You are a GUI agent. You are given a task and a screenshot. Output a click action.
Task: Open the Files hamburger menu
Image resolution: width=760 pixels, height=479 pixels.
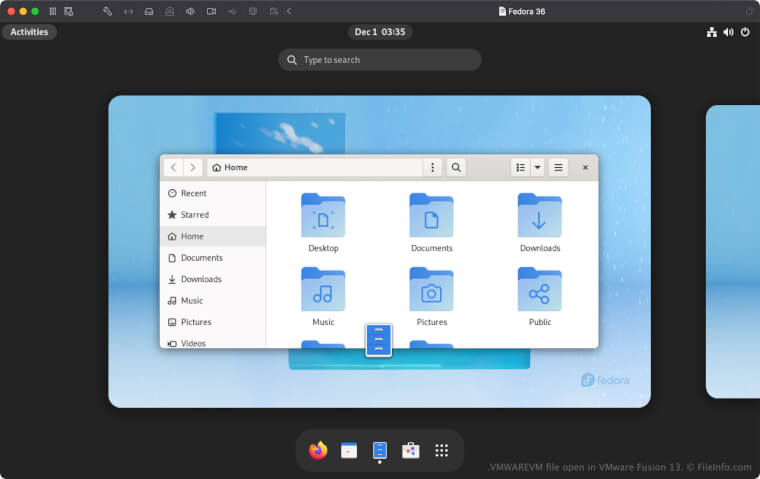pyautogui.click(x=559, y=168)
